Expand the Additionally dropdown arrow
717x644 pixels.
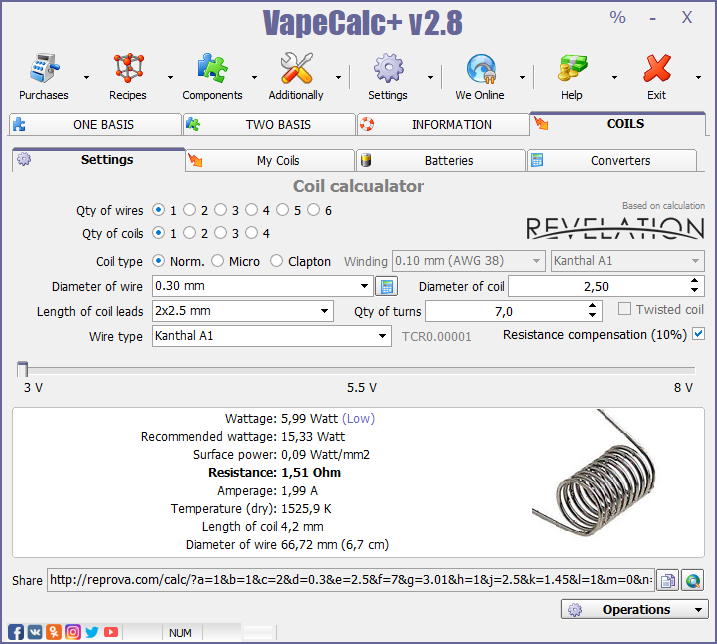click(338, 77)
